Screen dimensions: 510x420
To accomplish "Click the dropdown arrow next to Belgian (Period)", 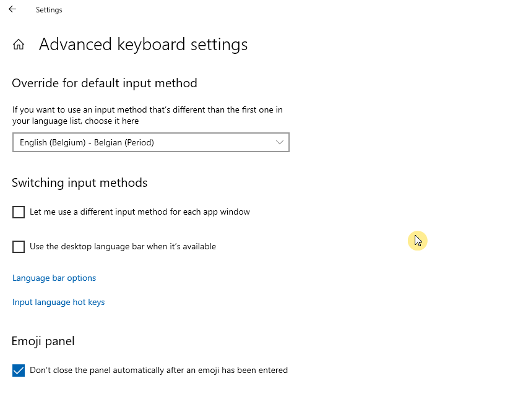I will tap(280, 142).
